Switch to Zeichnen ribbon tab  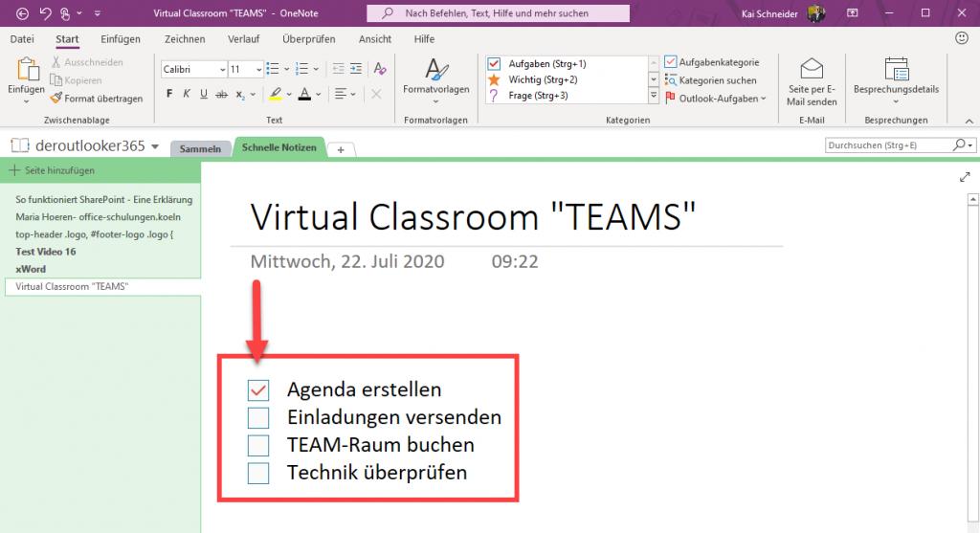(185, 38)
